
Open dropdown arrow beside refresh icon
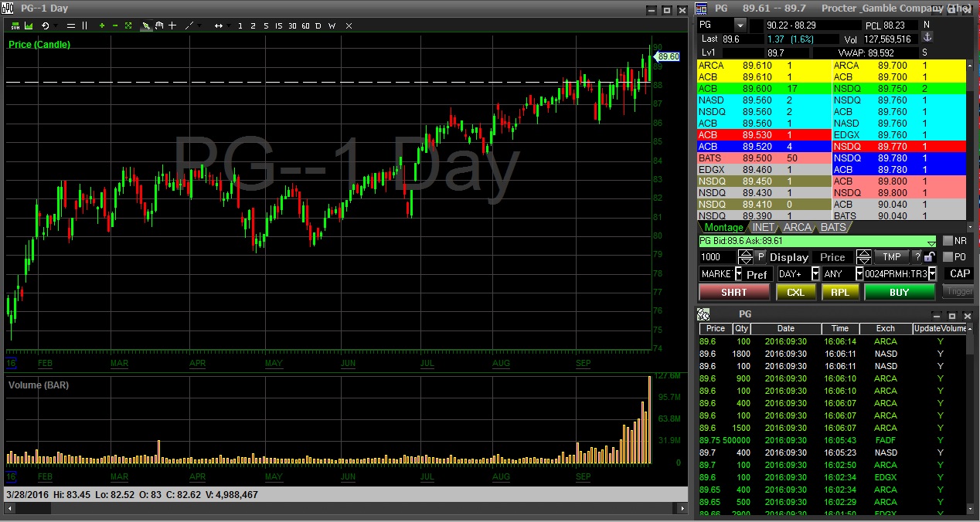coord(56,25)
